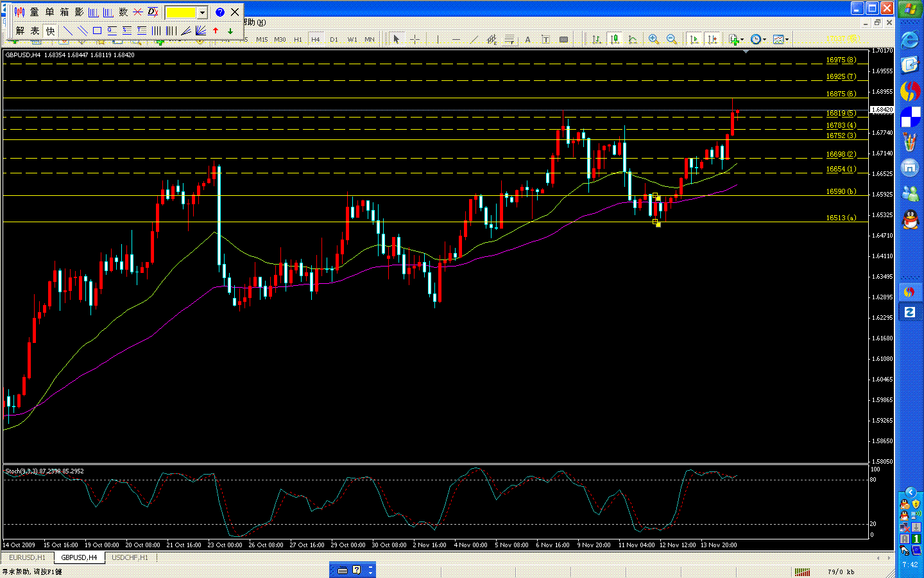Image resolution: width=924 pixels, height=578 pixels.
Task: Select the parallel channel lines tool
Action: coord(82,30)
